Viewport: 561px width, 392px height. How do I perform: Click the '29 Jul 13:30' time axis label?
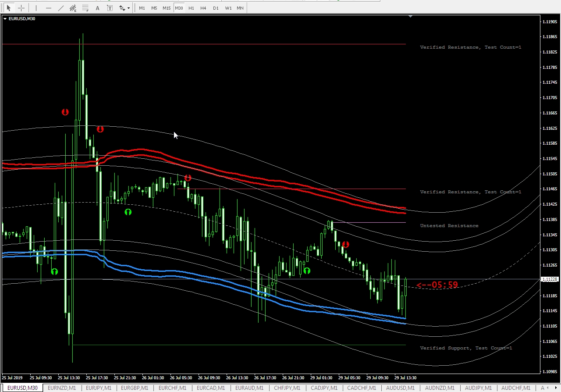[405, 378]
